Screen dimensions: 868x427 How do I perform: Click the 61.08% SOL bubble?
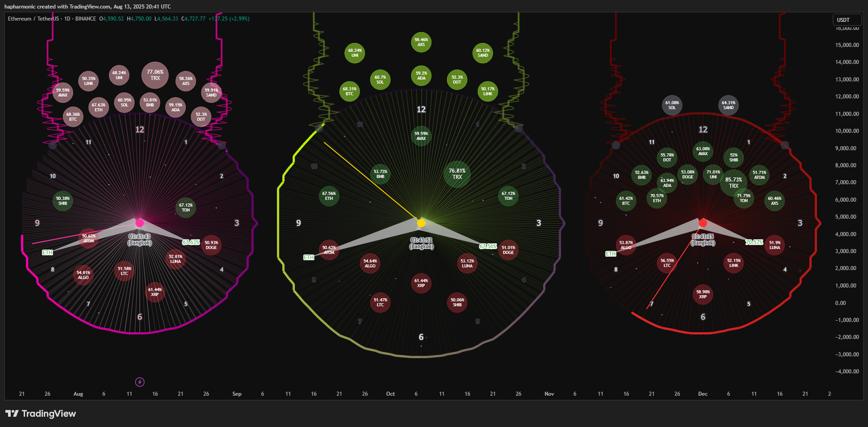672,105
